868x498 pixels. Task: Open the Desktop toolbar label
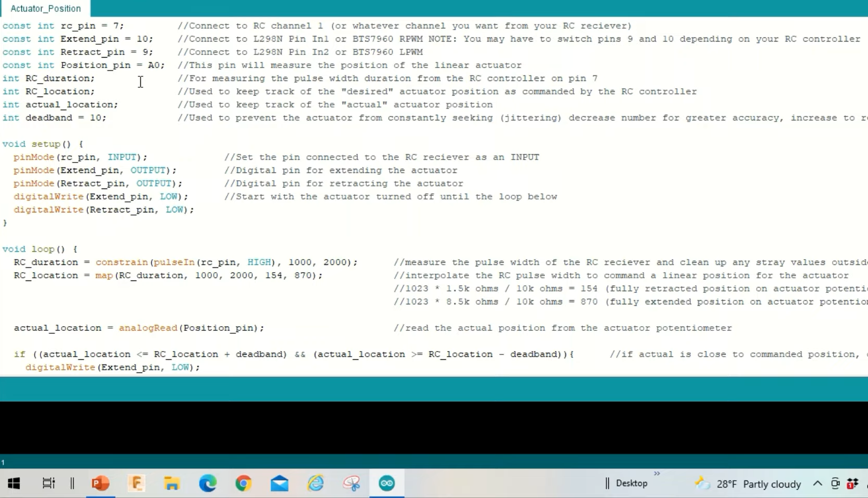631,483
